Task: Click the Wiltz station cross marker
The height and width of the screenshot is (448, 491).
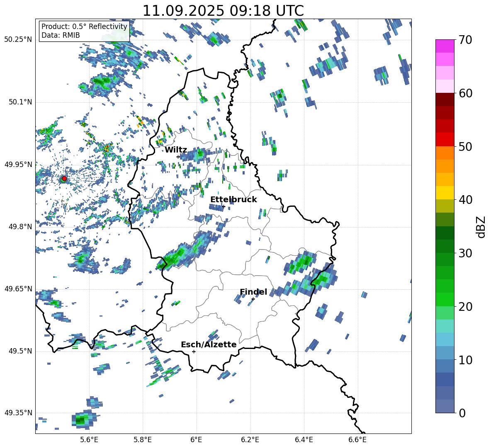Action: pyautogui.click(x=178, y=157)
